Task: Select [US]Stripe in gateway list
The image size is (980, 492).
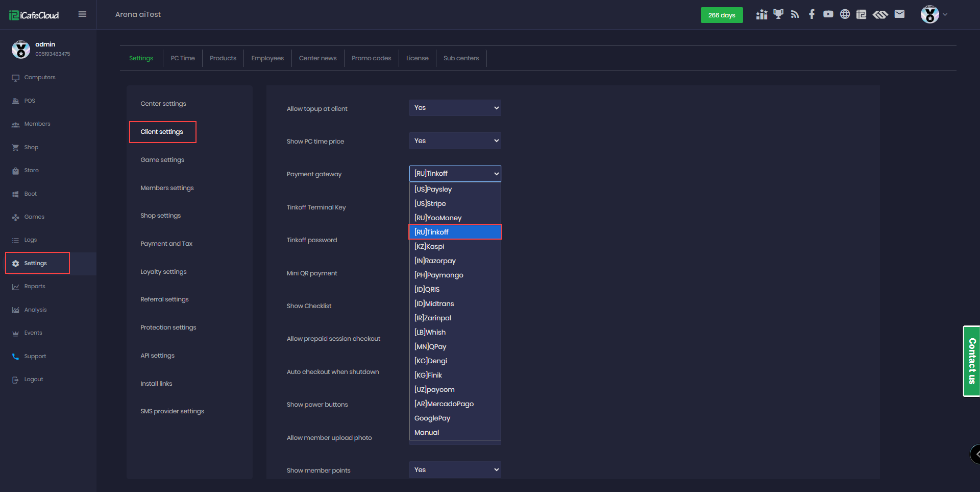Action: click(x=430, y=203)
